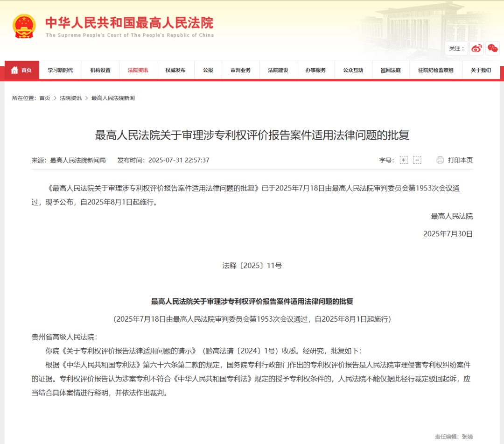The height and width of the screenshot is (444, 504).
Task: Increase font size with the 字号 plus icon
Action: [x=404, y=160]
